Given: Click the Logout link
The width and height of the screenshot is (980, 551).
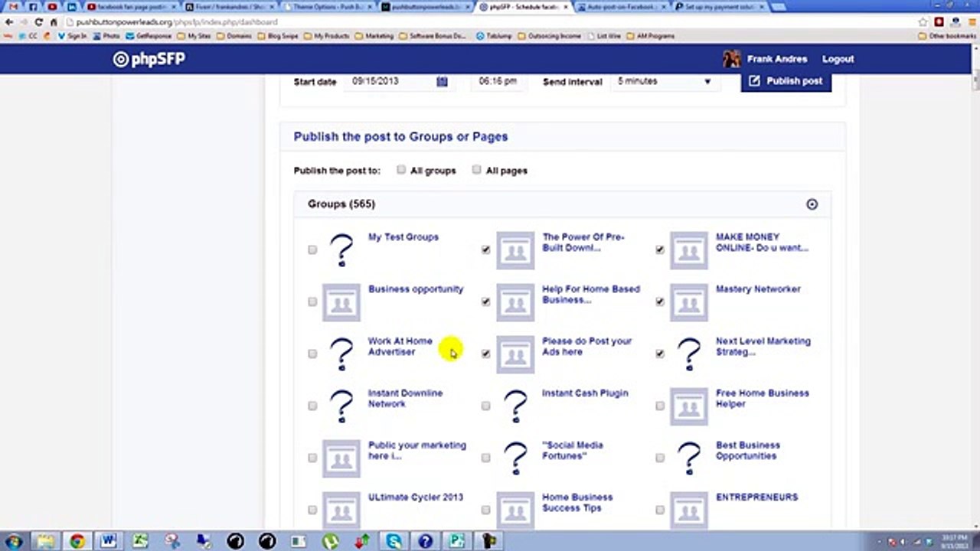Looking at the screenshot, I should (838, 59).
